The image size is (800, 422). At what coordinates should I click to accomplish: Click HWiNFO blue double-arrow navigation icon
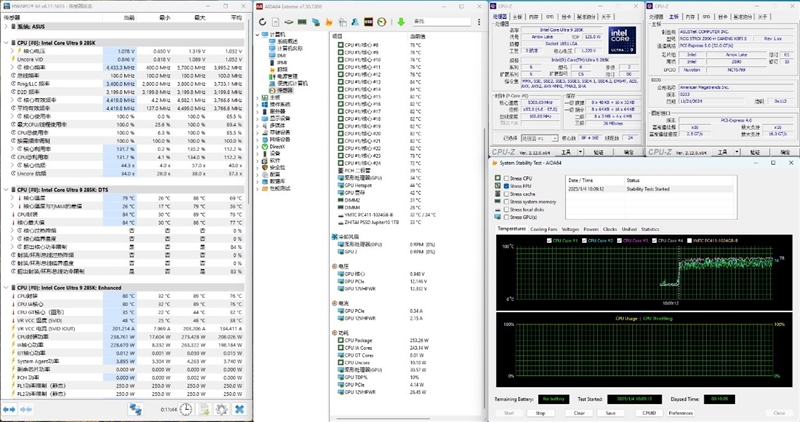9,409
